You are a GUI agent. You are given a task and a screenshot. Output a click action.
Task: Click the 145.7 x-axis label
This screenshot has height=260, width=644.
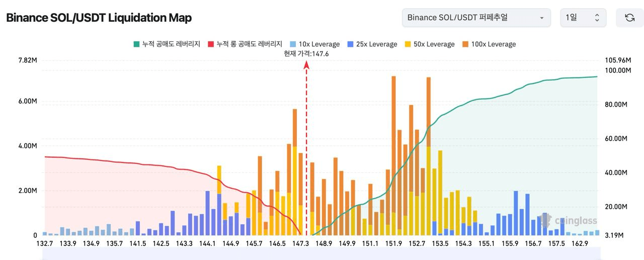coord(254,243)
